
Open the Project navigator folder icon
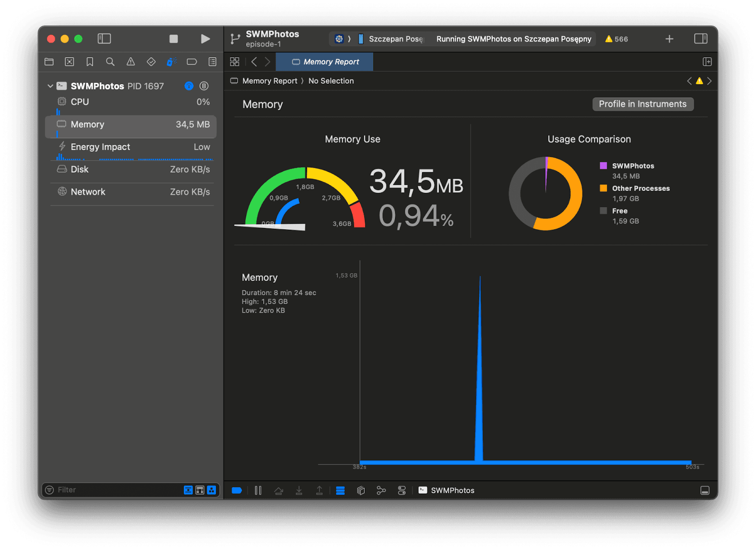point(49,62)
